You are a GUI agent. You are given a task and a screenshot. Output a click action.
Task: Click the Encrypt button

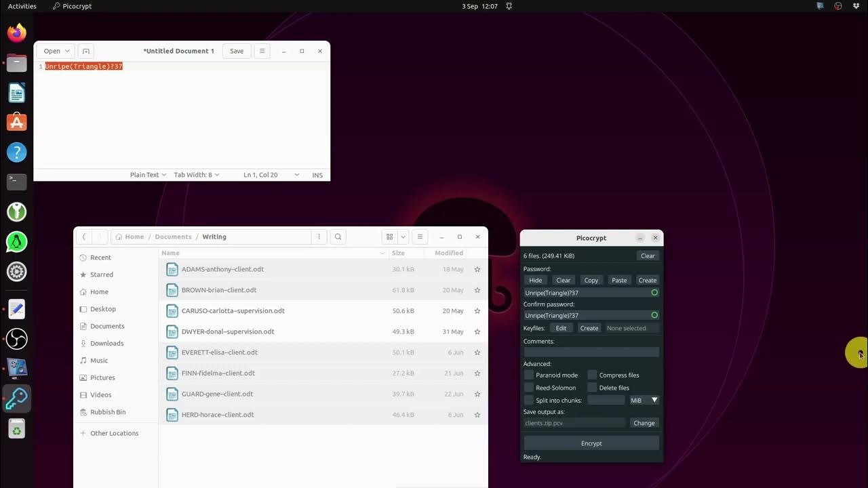591,443
